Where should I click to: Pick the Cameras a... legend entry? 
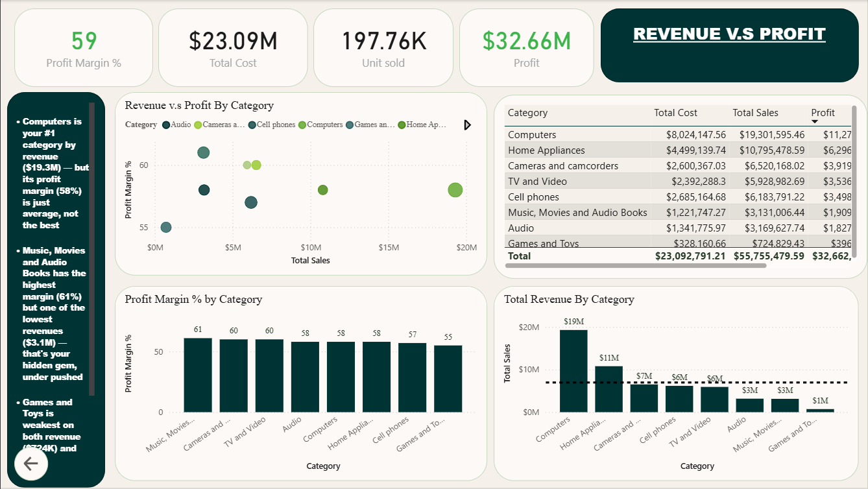tap(220, 125)
